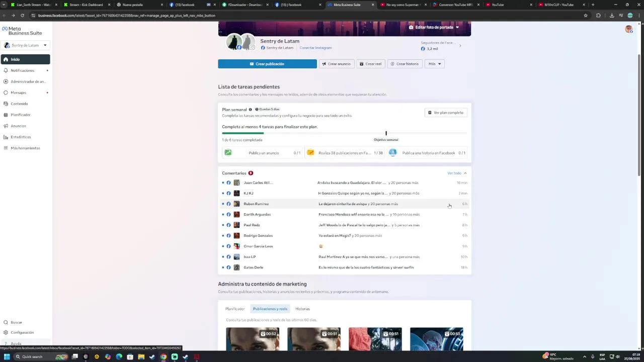The width and height of the screenshot is (644, 362).
Task: Click the taskbar volume icon
Action: click(618, 356)
